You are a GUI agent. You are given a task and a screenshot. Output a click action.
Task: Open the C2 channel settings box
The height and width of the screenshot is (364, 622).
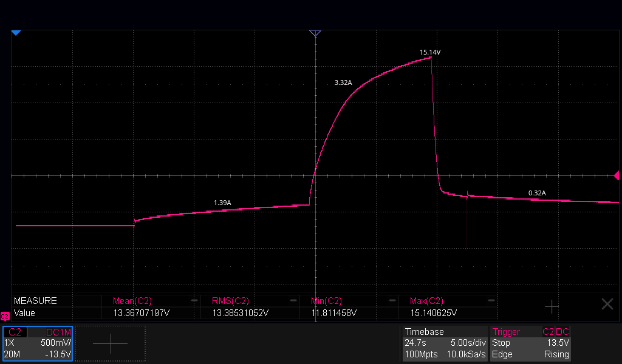[x=38, y=343]
